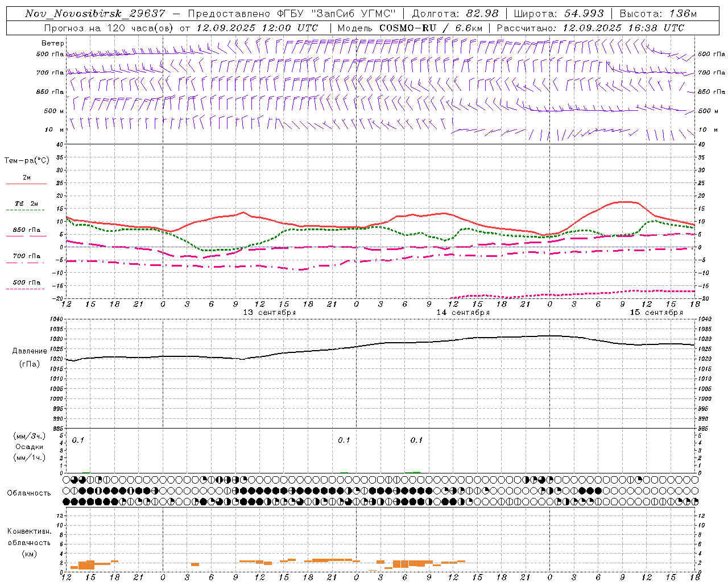
Task: Click the 850 гПа temperature legend label
Action: (27, 230)
